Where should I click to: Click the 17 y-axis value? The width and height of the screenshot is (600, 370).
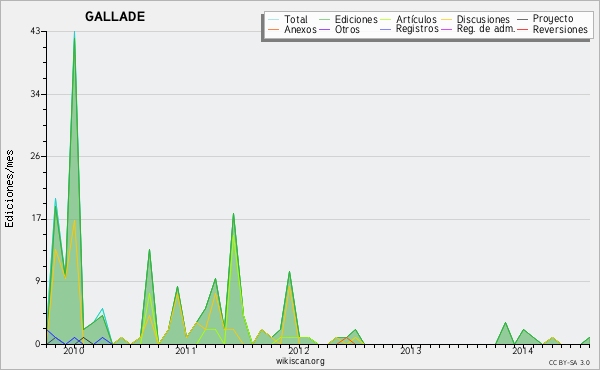pyautogui.click(x=35, y=219)
